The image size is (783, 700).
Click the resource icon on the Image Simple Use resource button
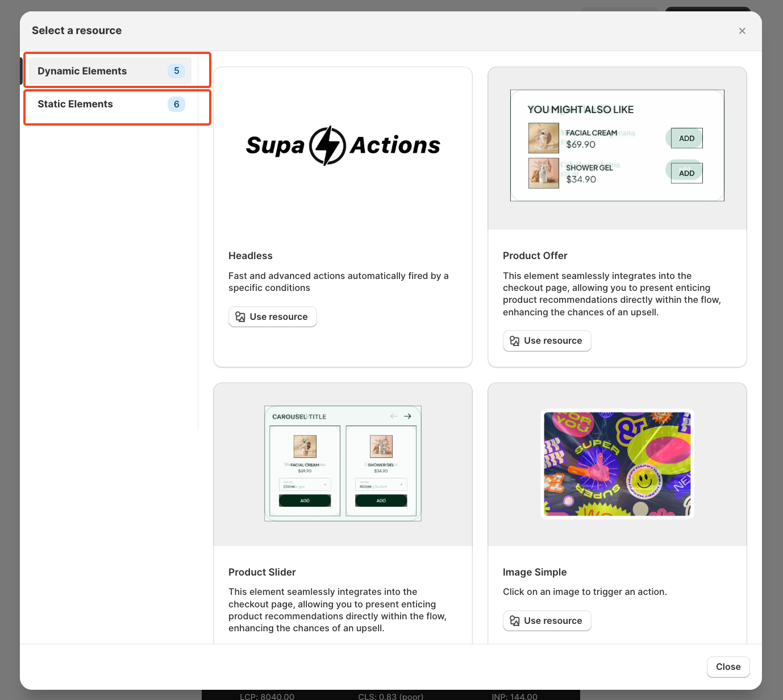(x=515, y=621)
